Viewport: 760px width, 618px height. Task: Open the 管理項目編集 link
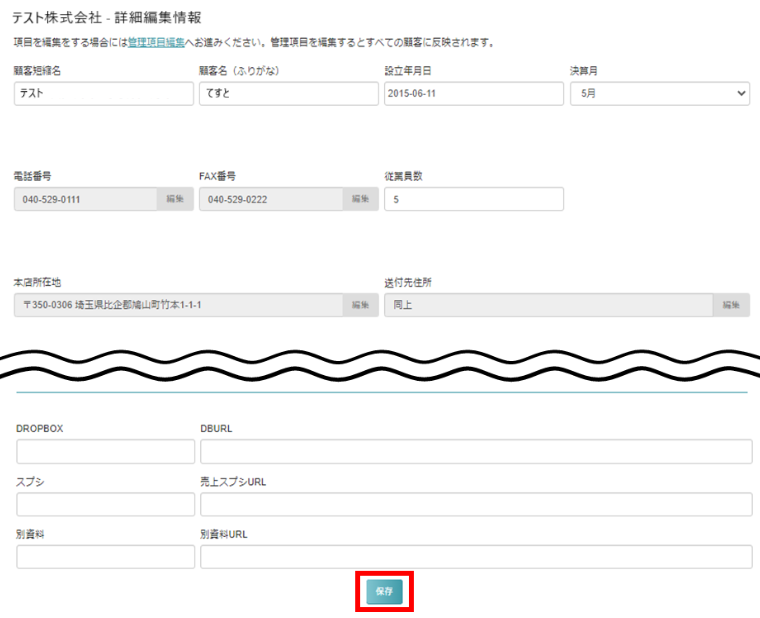tap(156, 43)
